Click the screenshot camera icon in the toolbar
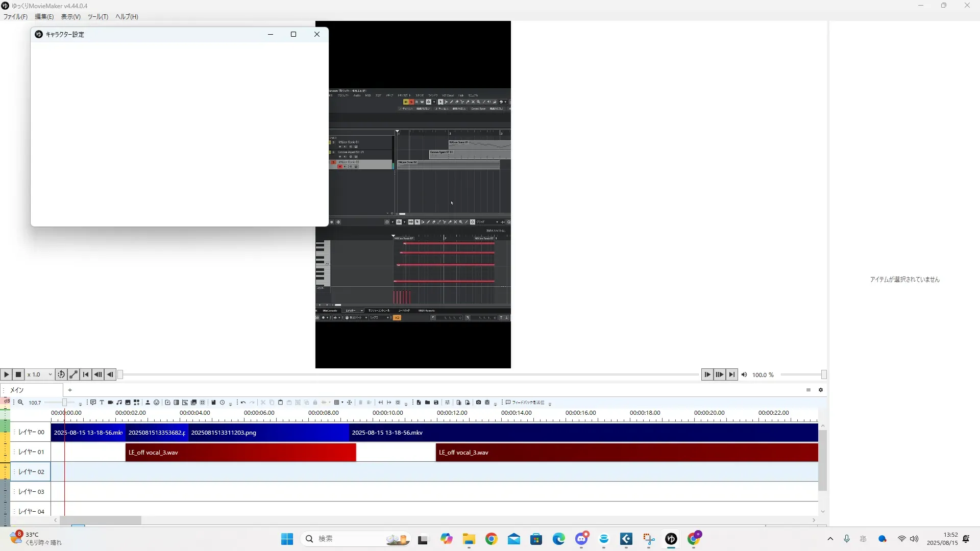This screenshot has width=980, height=551. (x=478, y=403)
